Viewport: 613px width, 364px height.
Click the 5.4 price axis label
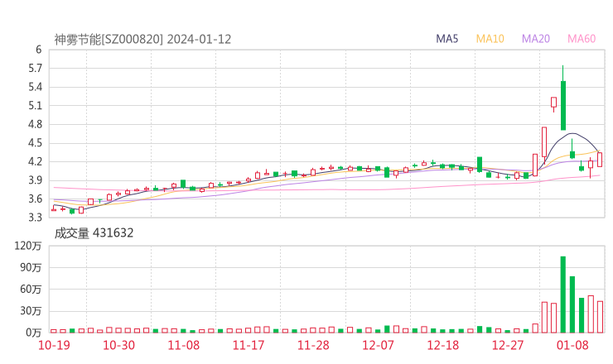pos(35,87)
